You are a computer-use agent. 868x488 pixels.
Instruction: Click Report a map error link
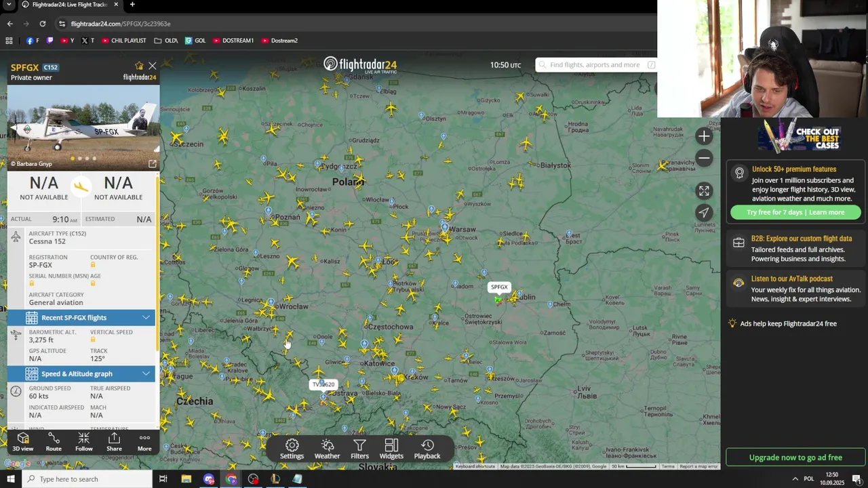coord(698,466)
